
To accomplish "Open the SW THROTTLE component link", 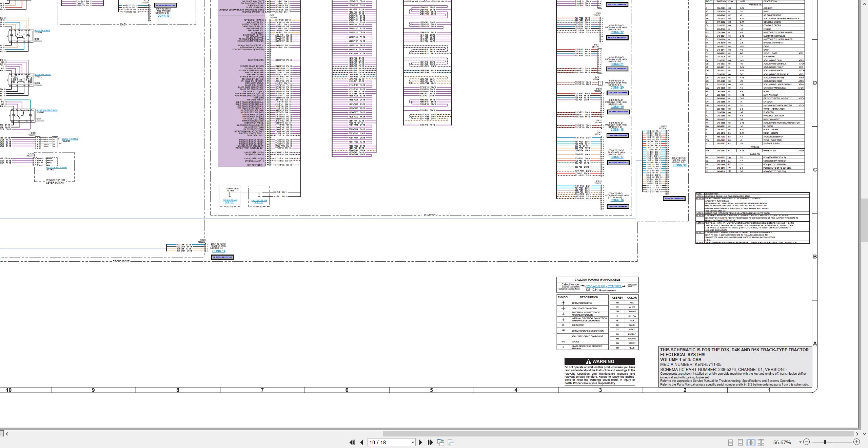I will pyautogui.click(x=70, y=139).
